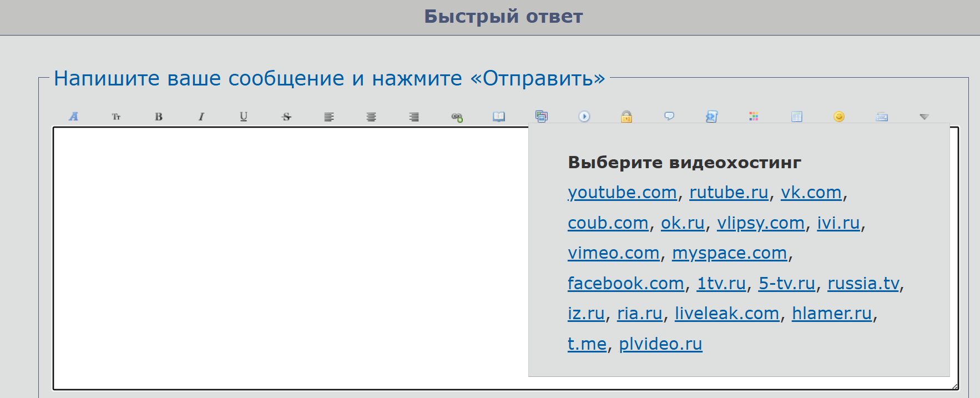
Task: Choose ivi.ru video hosting
Action: tap(838, 223)
